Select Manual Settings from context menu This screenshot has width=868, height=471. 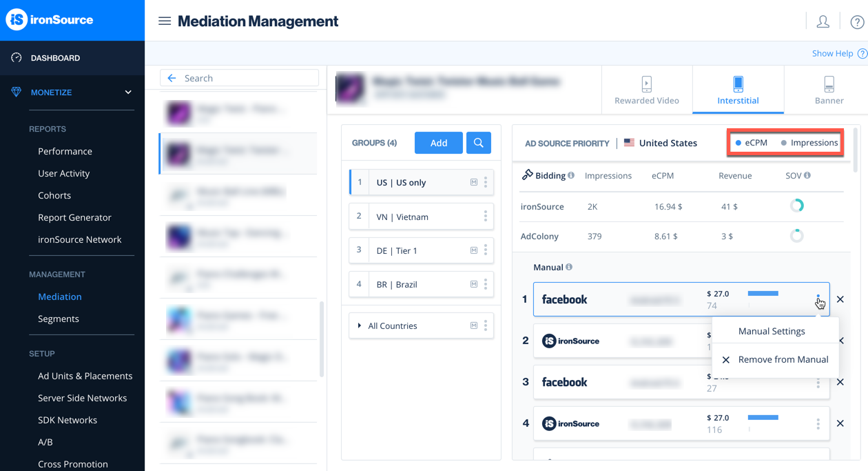(x=771, y=332)
